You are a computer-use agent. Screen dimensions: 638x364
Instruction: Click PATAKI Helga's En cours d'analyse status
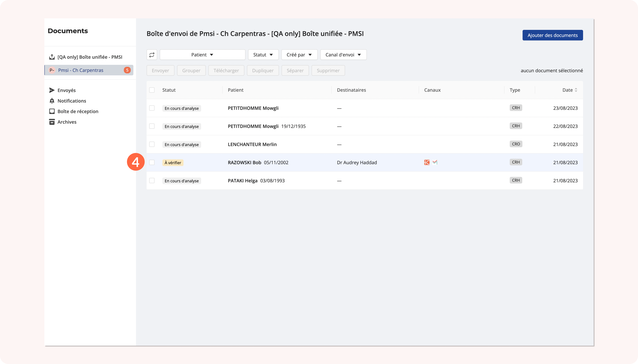coord(182,181)
